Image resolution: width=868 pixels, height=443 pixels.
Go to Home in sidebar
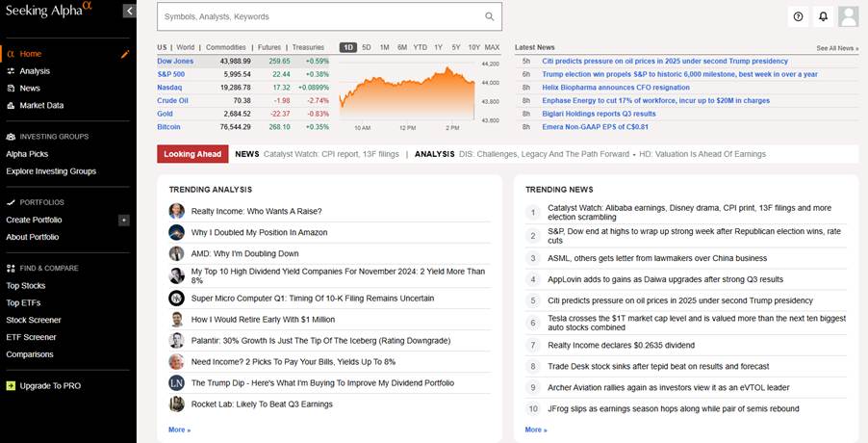tap(31, 54)
